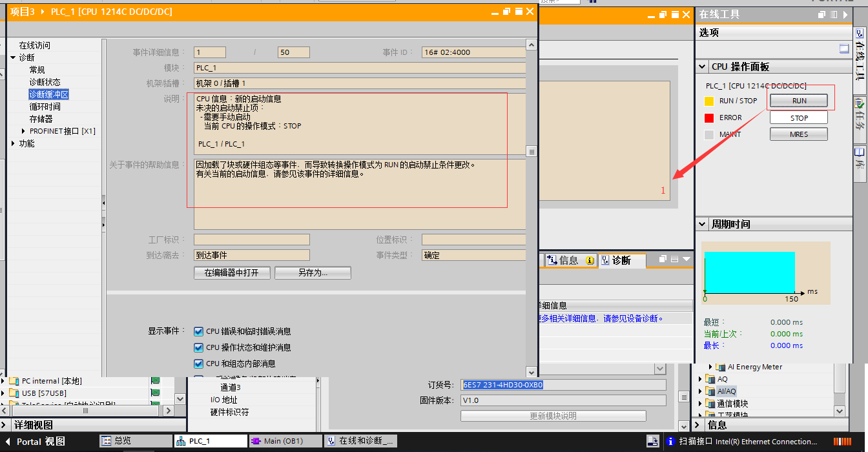Click the AQ folder icon in catalog

coord(711,379)
